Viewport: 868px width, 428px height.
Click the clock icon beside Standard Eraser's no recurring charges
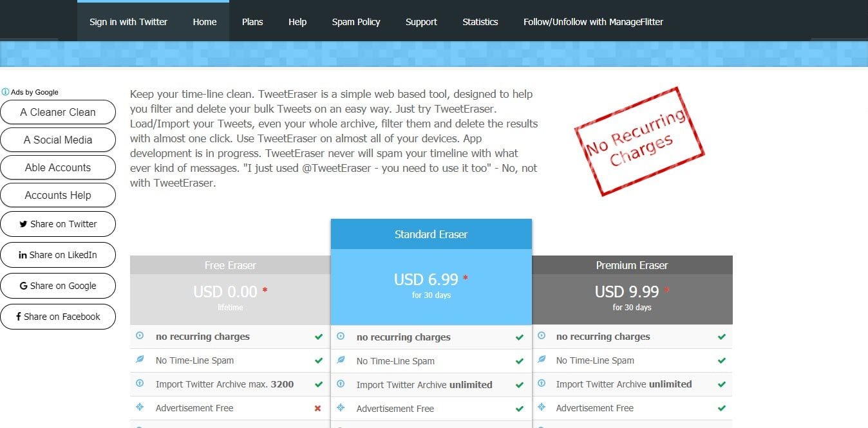[x=341, y=337]
